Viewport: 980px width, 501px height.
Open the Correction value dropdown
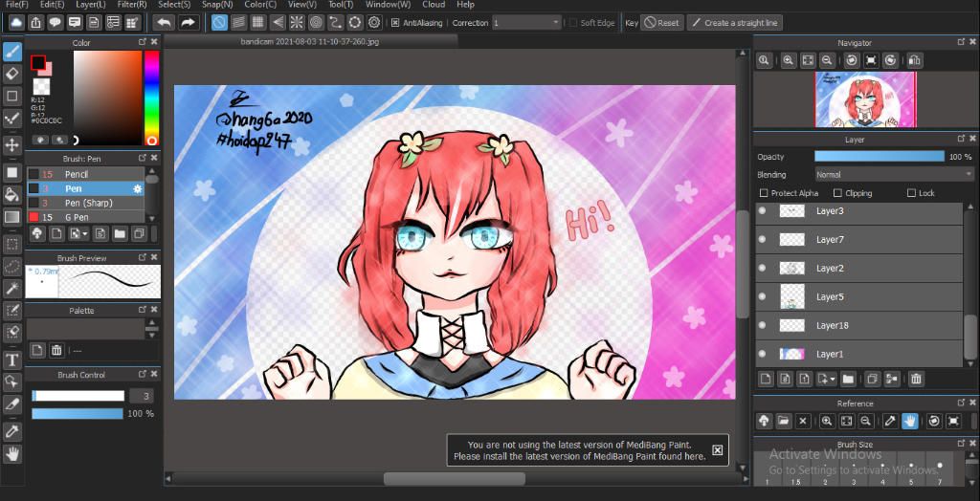click(x=526, y=23)
